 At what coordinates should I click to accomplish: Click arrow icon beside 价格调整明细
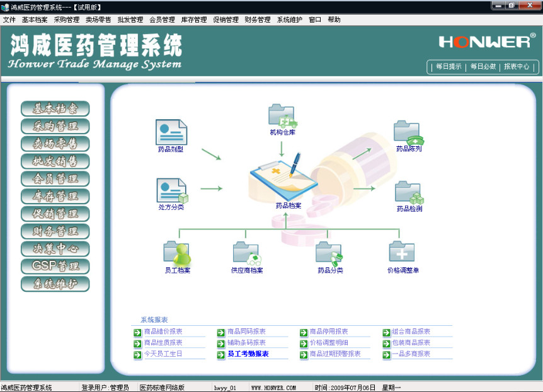(304, 344)
